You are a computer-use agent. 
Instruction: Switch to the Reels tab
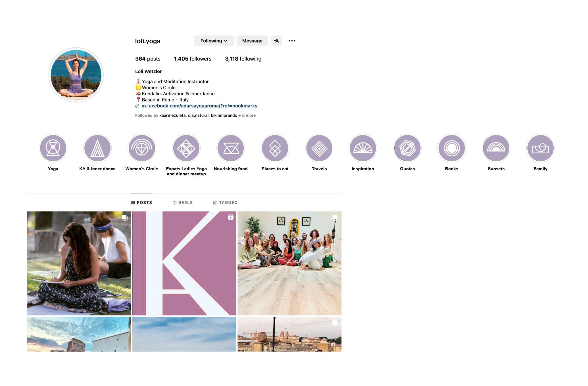(183, 203)
